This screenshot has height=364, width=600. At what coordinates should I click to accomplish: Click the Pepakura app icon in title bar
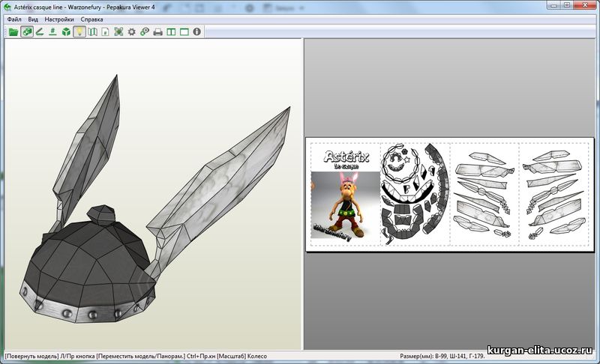point(7,7)
